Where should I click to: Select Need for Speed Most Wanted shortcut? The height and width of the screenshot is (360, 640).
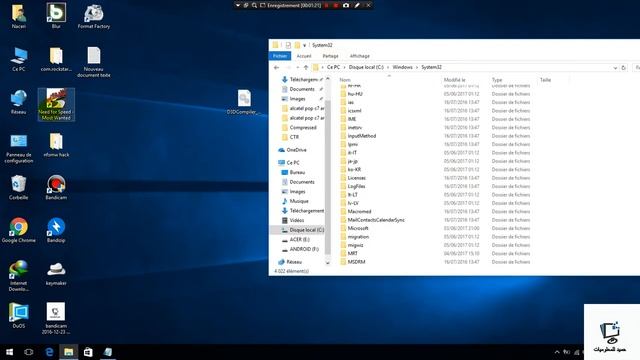[x=56, y=104]
